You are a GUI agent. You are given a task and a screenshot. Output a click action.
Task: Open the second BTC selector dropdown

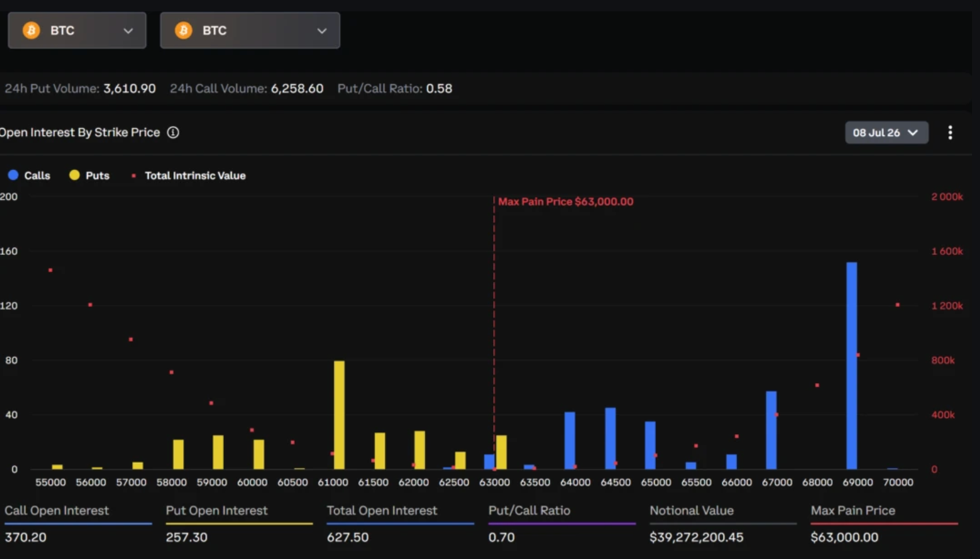pyautogui.click(x=250, y=31)
